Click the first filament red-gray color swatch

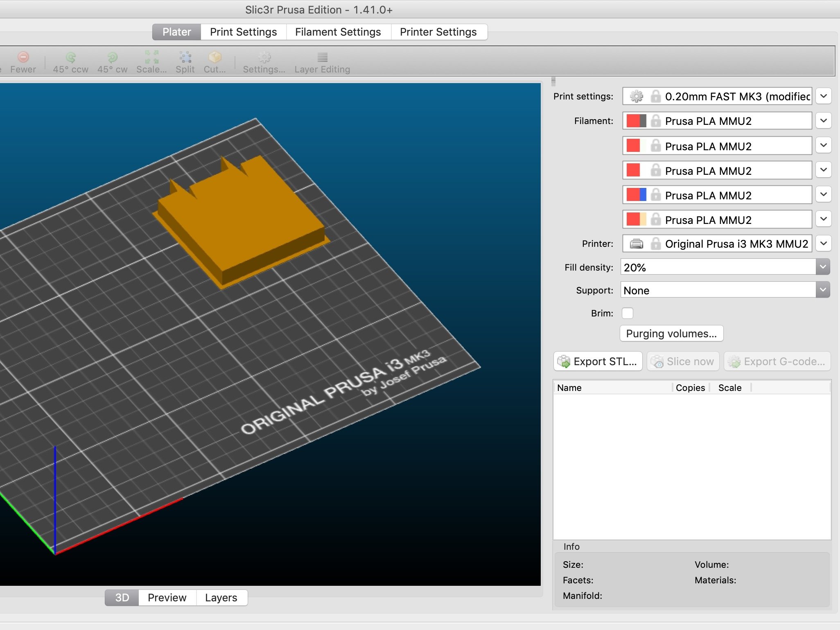636,121
